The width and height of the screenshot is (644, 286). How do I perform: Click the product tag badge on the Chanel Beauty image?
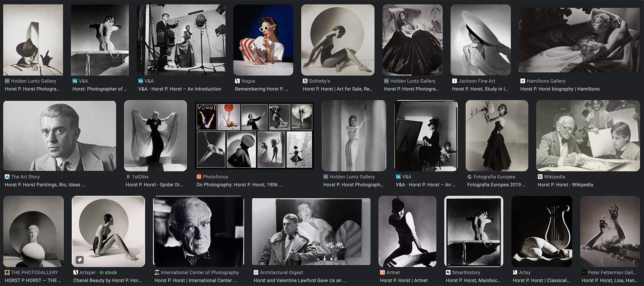(79, 260)
